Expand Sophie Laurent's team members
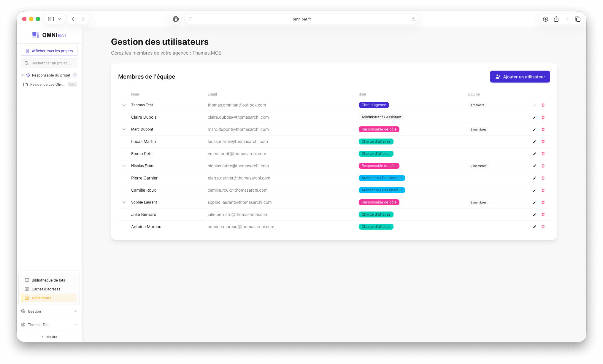 pos(124,202)
